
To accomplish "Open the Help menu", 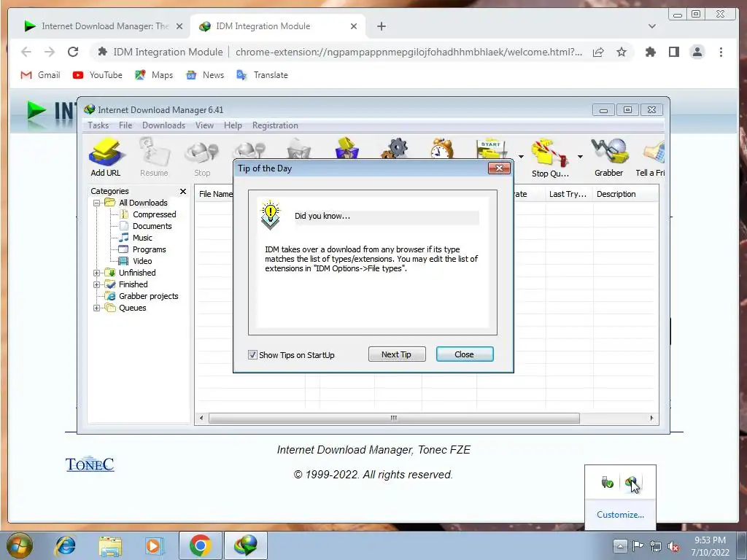I will (x=233, y=125).
